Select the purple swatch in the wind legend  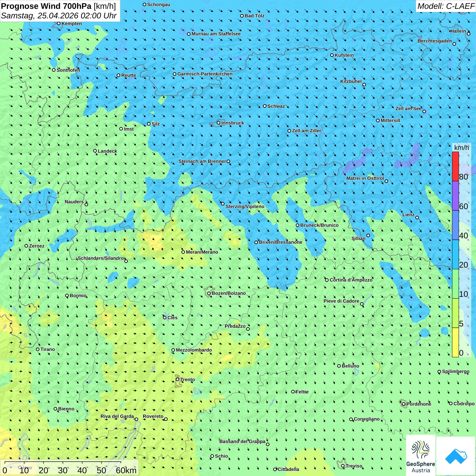click(455, 196)
